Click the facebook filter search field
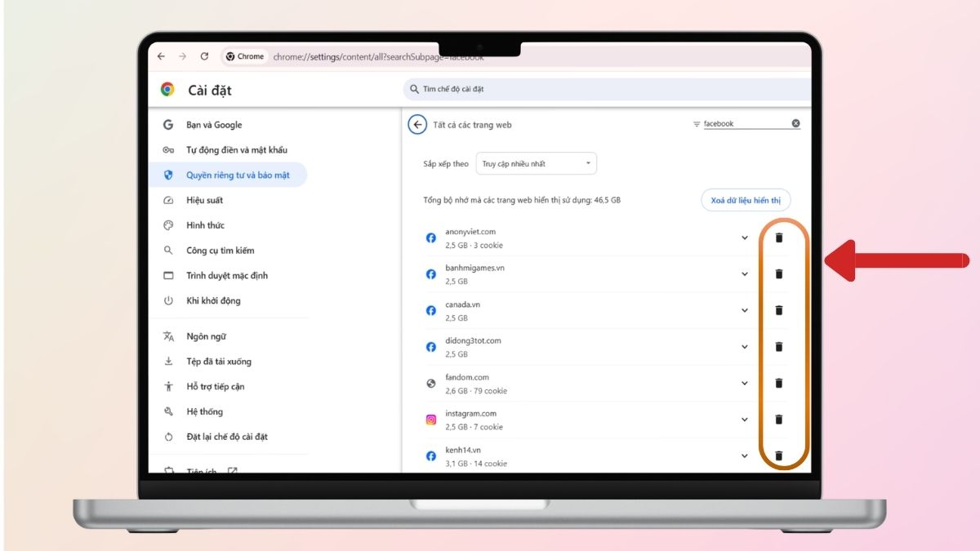This screenshot has height=551, width=980. tap(745, 124)
